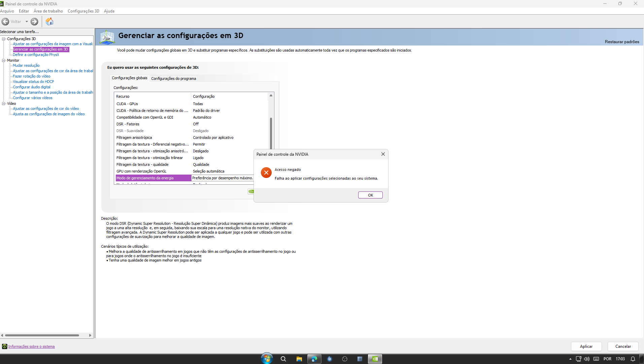Click the Configuração column header
The width and height of the screenshot is (644, 364).
(x=230, y=96)
